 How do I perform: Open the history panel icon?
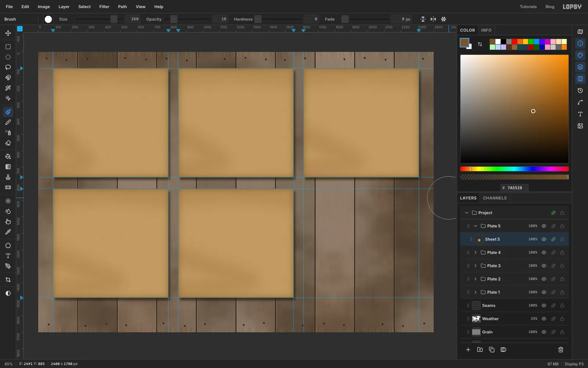580,91
